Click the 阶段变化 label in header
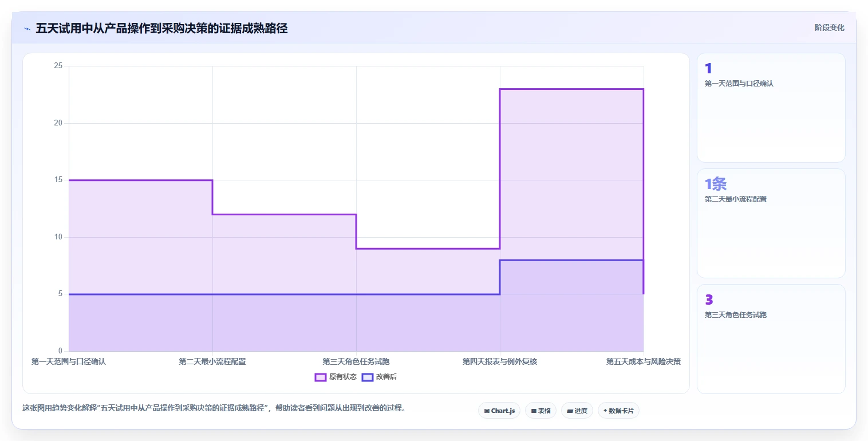 point(829,27)
